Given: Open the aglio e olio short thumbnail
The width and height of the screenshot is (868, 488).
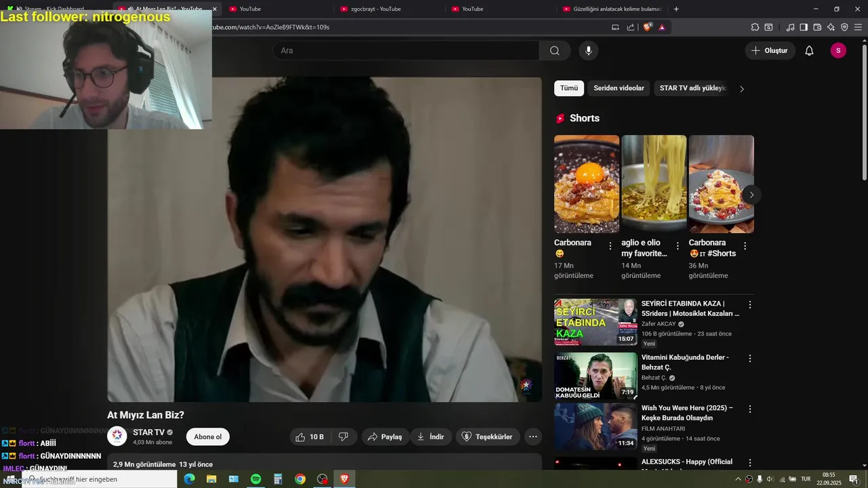Looking at the screenshot, I should click(x=654, y=184).
